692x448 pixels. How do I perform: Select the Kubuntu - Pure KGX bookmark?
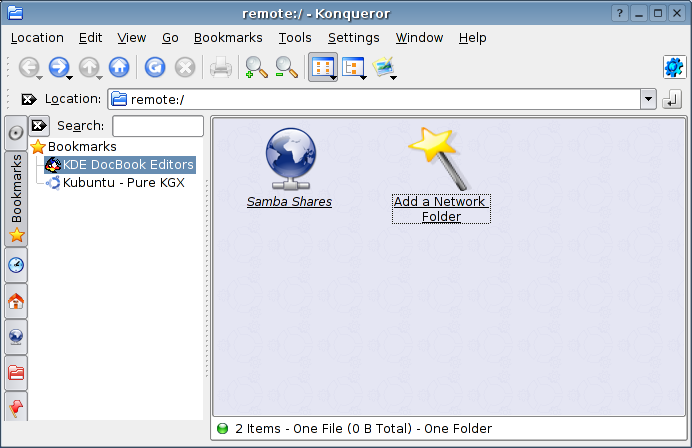(116, 183)
